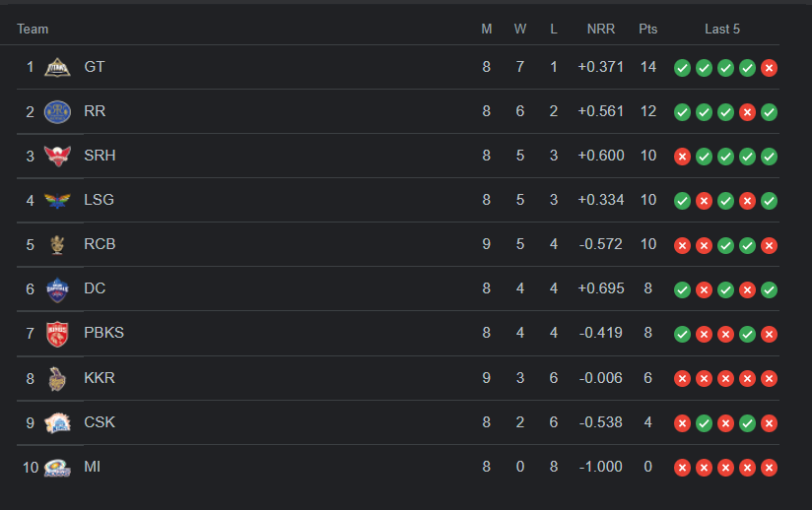This screenshot has width=812, height=510.
Task: Select the CSK team name
Action: pos(100,422)
